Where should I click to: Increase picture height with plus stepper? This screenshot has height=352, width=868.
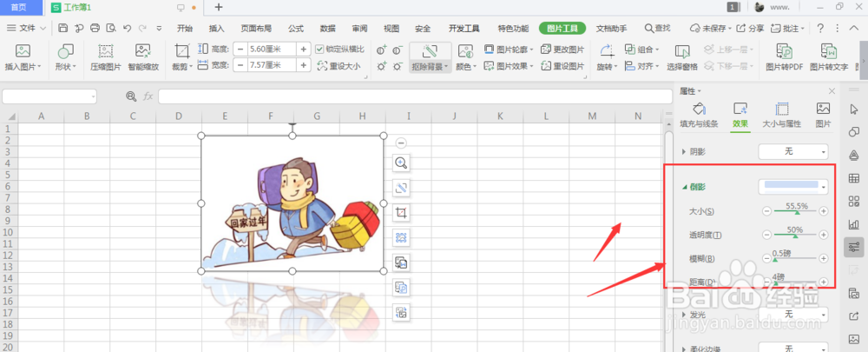click(x=303, y=49)
